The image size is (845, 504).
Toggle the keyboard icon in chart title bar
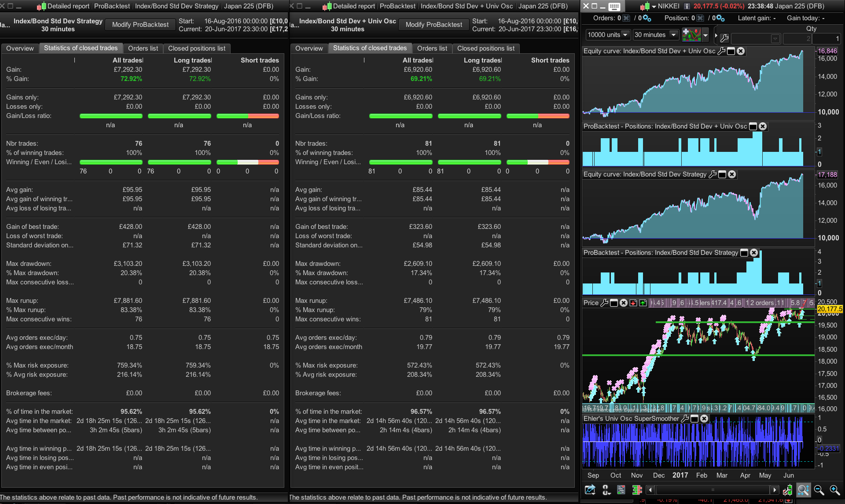pos(614,7)
